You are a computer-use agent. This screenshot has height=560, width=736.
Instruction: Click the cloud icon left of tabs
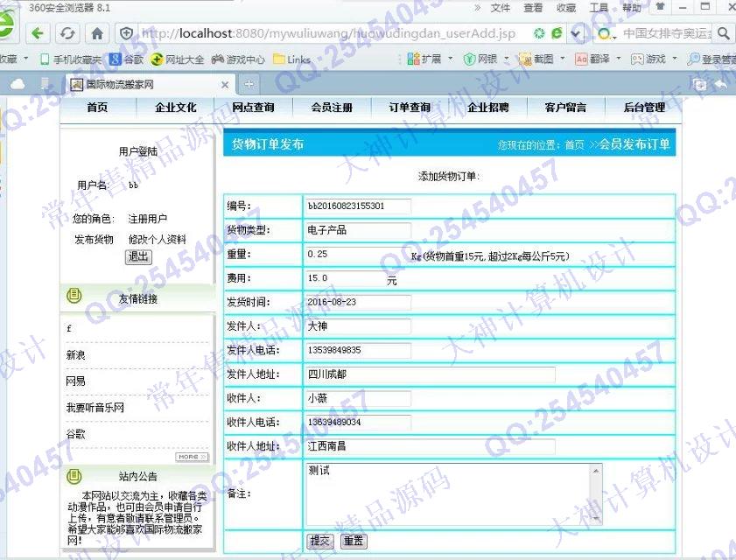tap(18, 85)
